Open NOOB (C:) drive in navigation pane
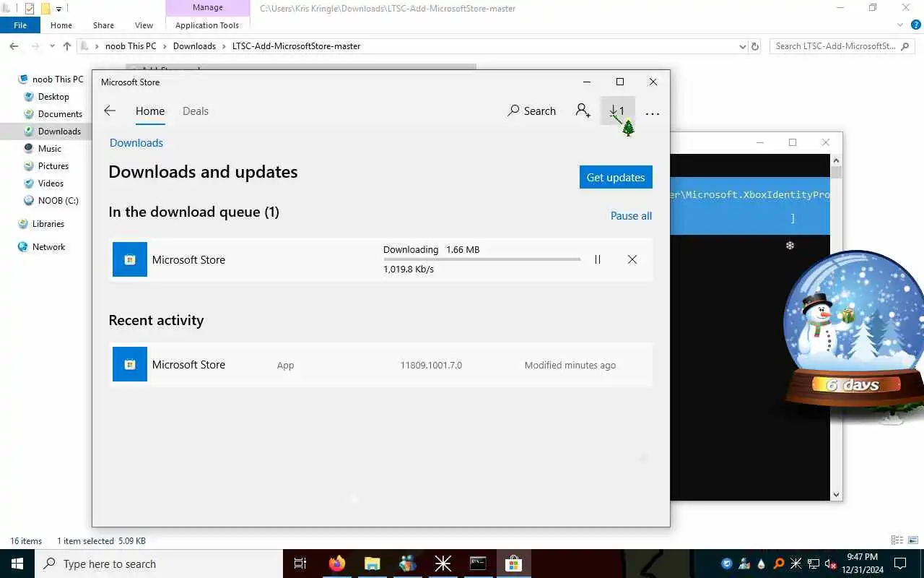This screenshot has width=924, height=578. pyautogui.click(x=58, y=201)
